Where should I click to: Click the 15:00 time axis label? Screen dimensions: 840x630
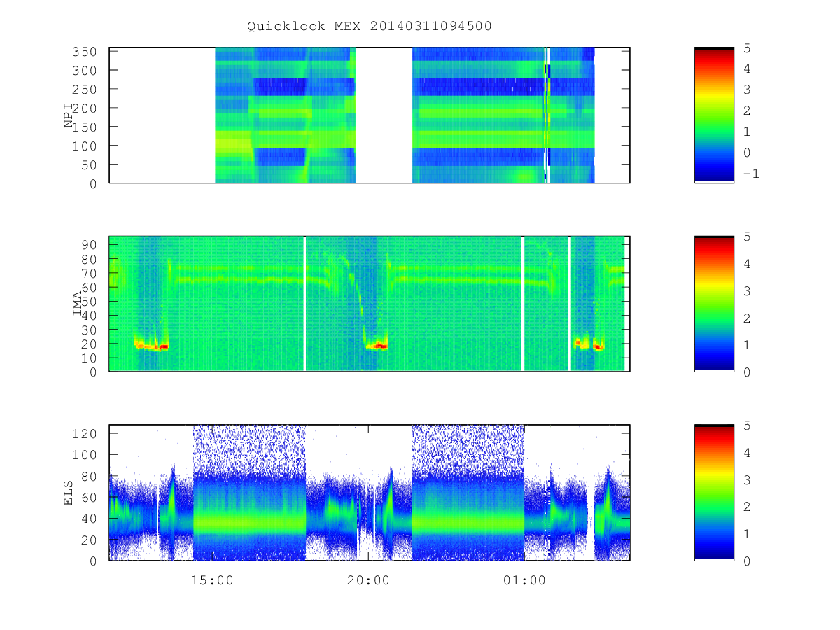212,580
